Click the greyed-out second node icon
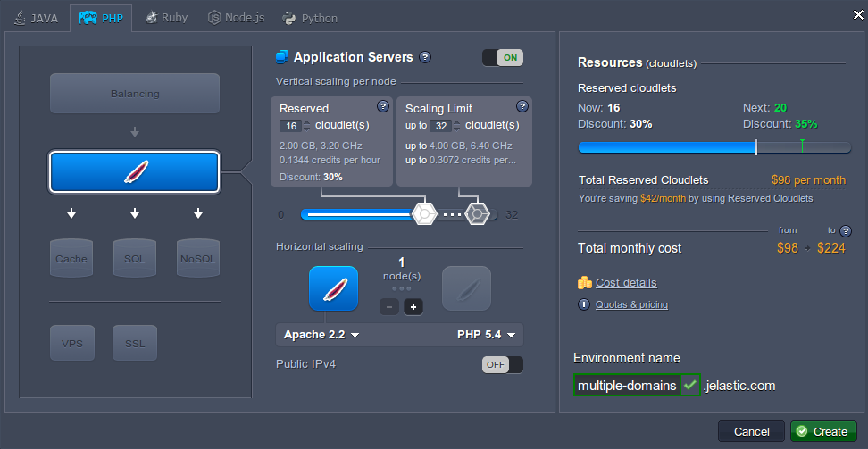 [466, 288]
